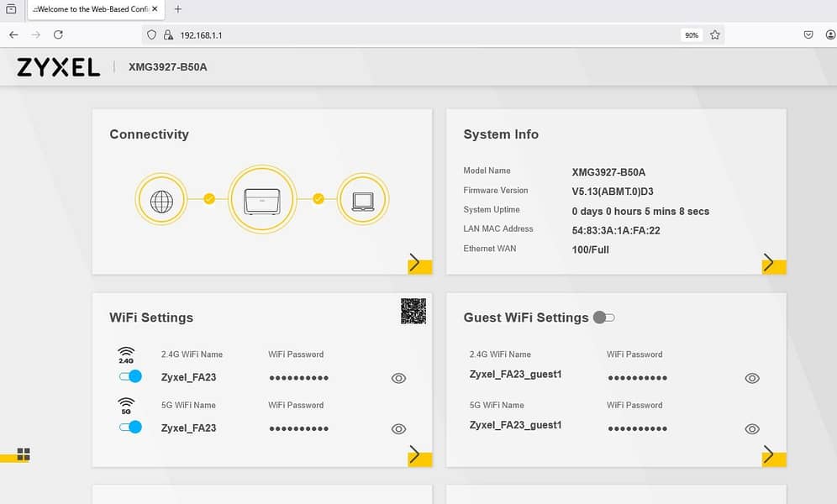Expand the Guest WiFi Settings card arrow
837x504 pixels.
tap(774, 455)
